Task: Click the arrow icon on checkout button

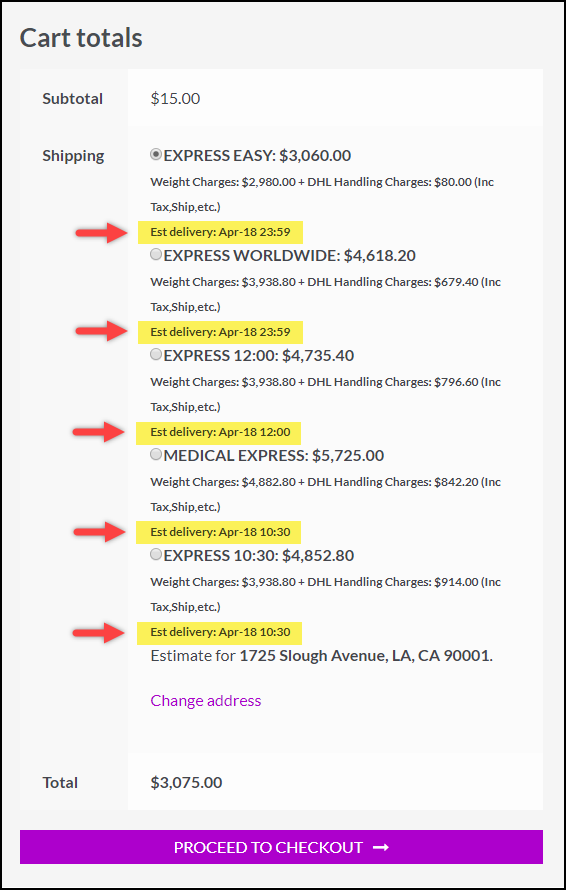Action: [381, 847]
